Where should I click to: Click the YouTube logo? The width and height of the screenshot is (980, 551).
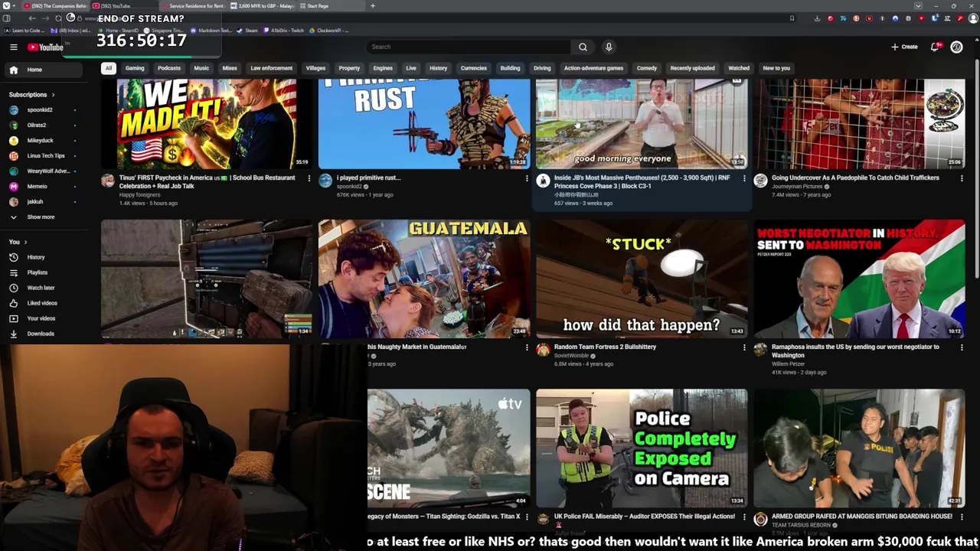(45, 47)
